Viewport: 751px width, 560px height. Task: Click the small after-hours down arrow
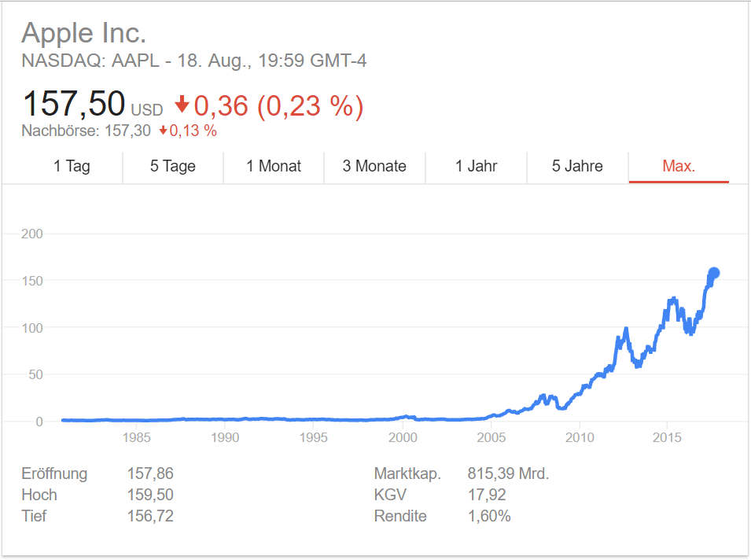(x=163, y=131)
